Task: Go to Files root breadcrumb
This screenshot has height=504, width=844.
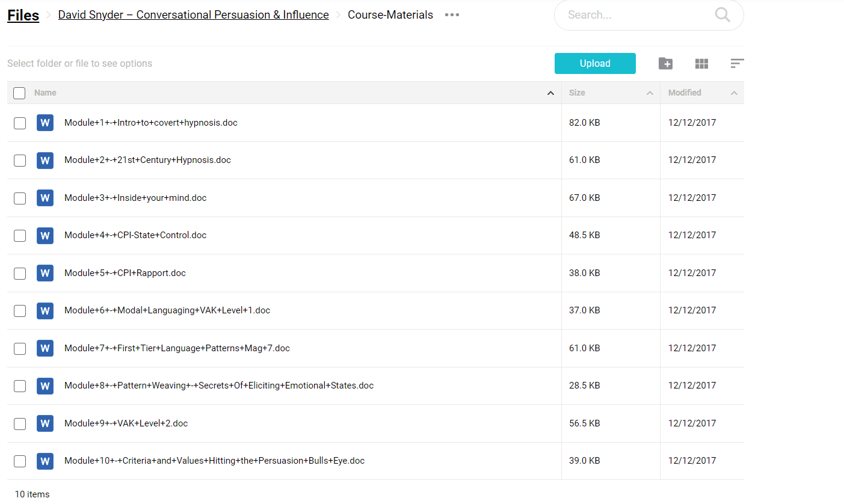Action: coord(23,15)
